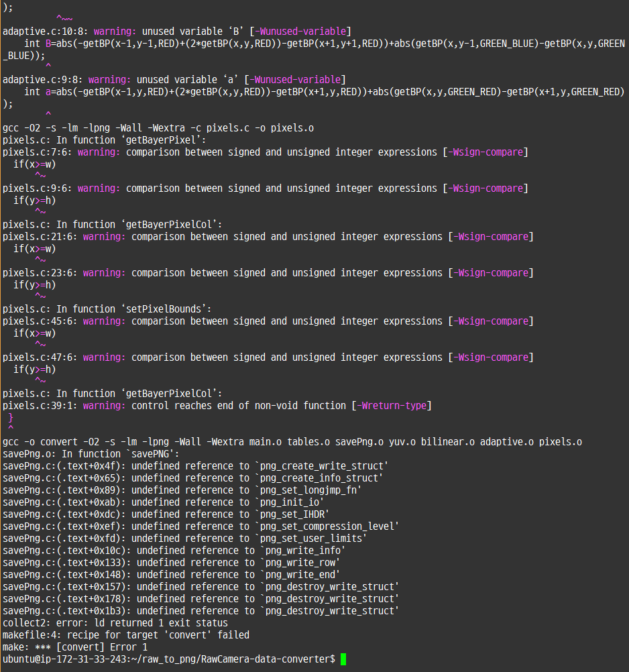The image size is (629, 672).
Task: Click "savePng.o: In function `savePNG'" line
Action: (91, 454)
